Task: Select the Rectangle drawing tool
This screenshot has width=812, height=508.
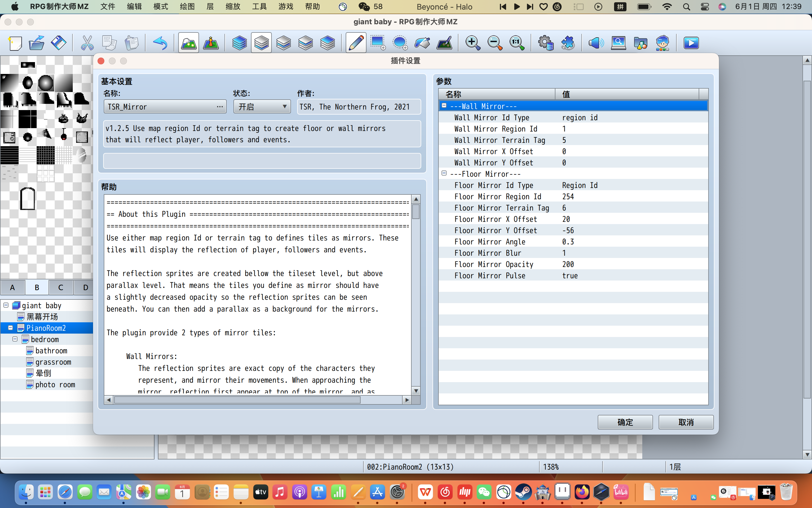Action: tap(378, 43)
